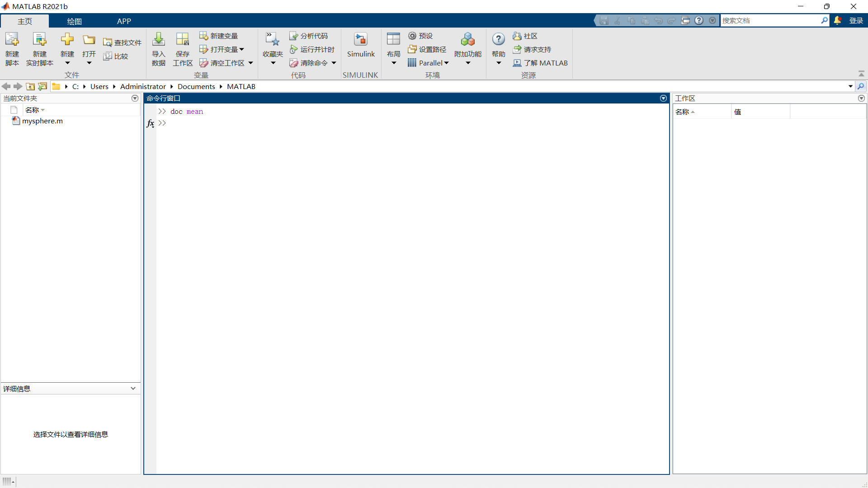This screenshot has height=488, width=868.
Task: Switch to the Plots (绘图) tab
Action: coord(74,21)
